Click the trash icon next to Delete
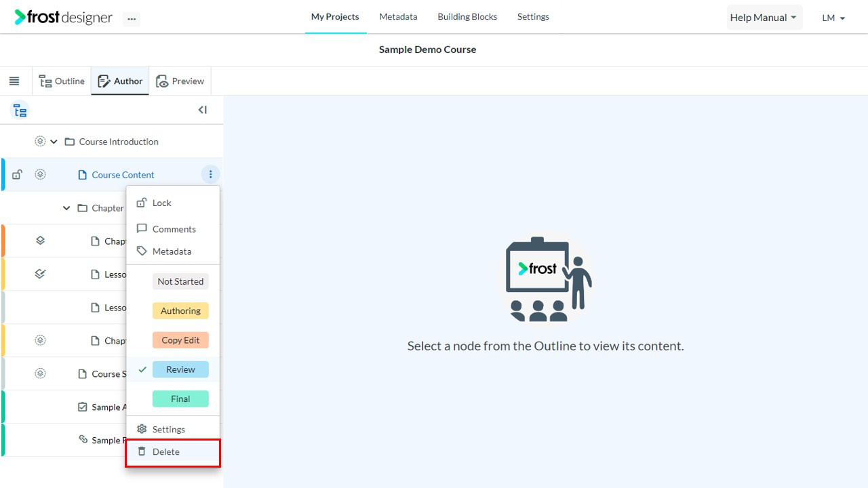868x488 pixels. click(142, 451)
